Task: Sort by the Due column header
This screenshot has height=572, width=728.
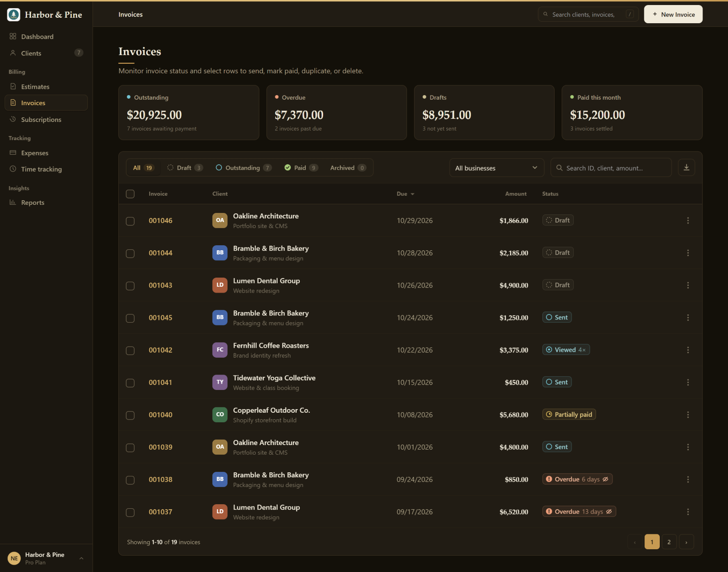Action: coord(405,194)
